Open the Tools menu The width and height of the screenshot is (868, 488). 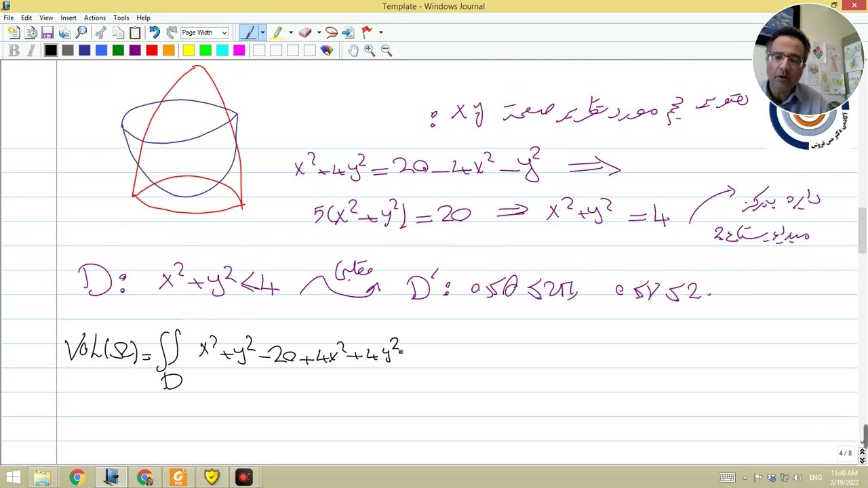121,18
